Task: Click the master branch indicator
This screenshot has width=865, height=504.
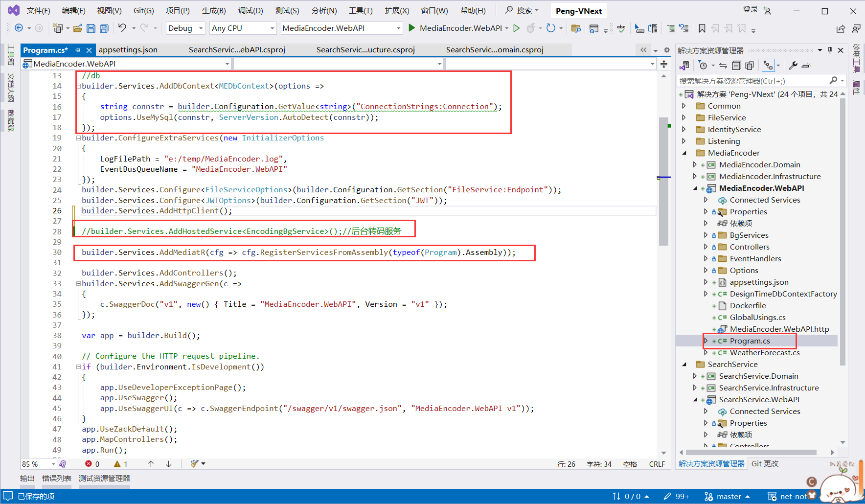Action: tap(728, 496)
